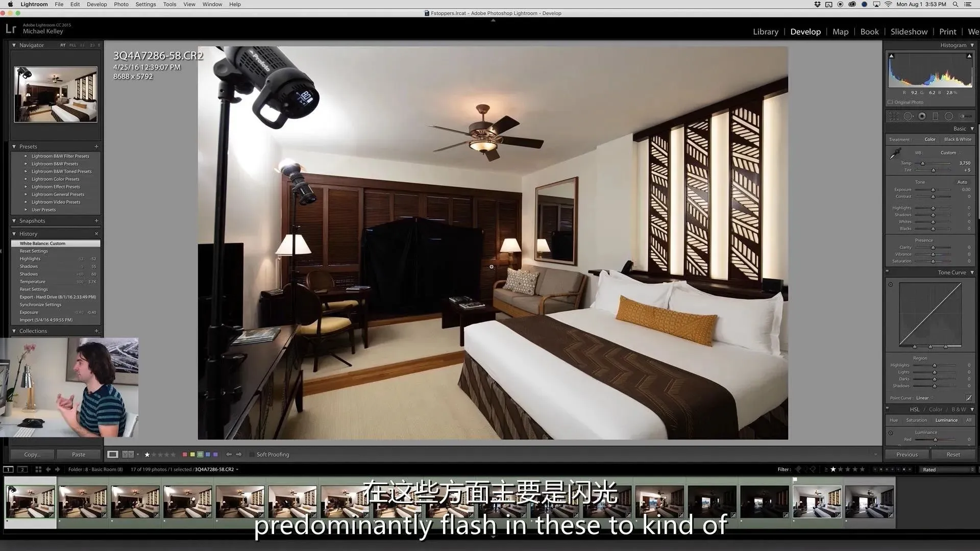This screenshot has height=551, width=980.
Task: Expand Lightroom Color Presets folder
Action: tap(26, 179)
